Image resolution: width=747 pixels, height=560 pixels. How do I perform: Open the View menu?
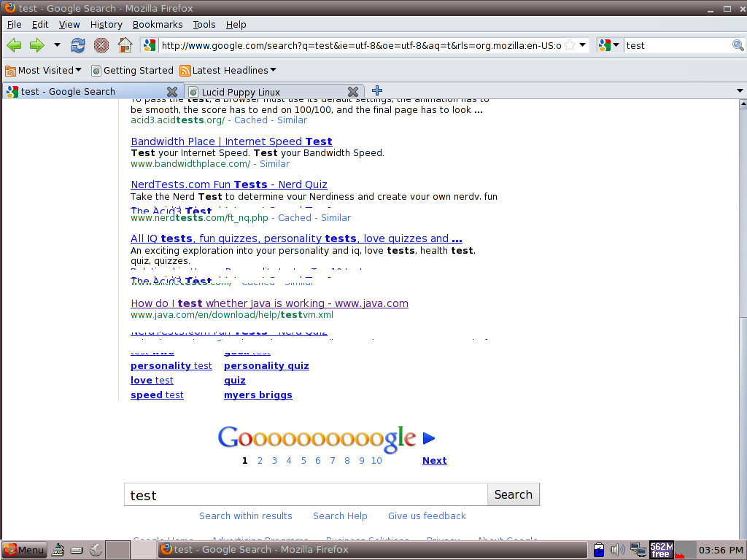click(69, 24)
